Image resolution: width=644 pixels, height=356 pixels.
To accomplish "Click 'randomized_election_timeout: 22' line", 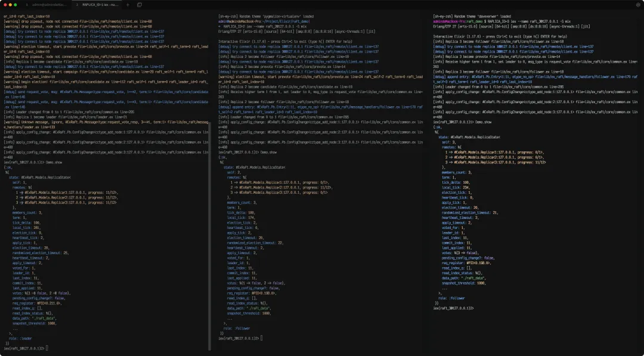I will click(x=255, y=243).
